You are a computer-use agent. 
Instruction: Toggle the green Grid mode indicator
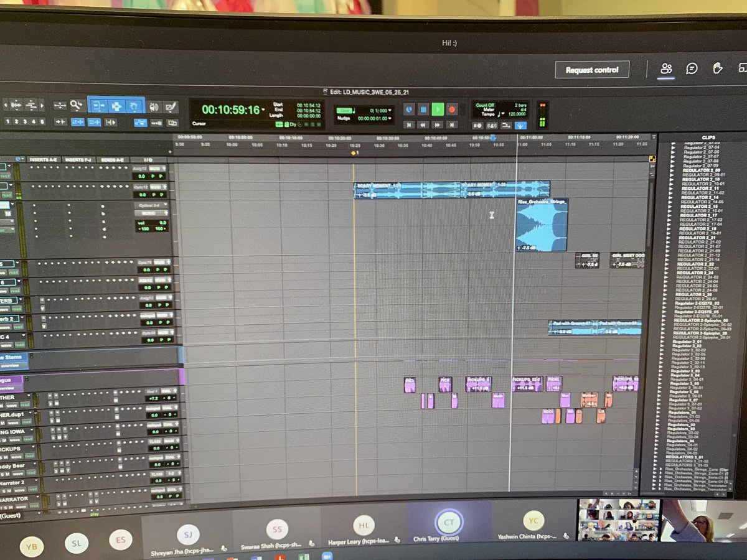coord(345,110)
